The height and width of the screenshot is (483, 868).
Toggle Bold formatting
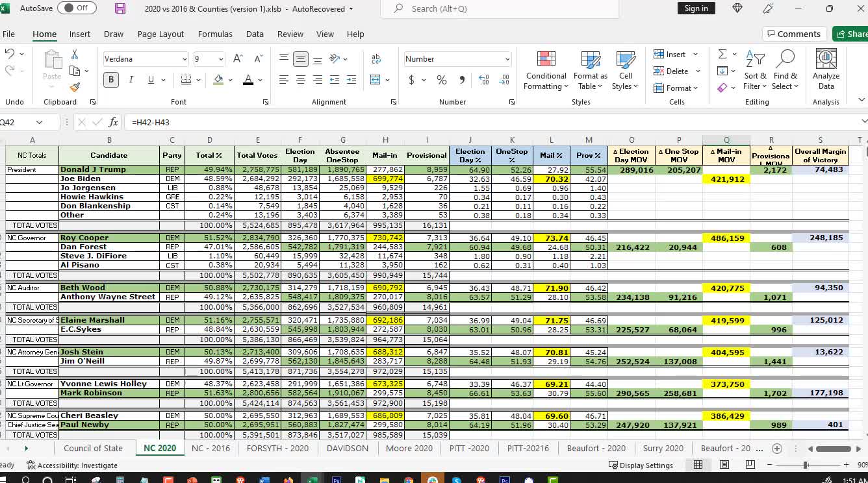(x=111, y=80)
